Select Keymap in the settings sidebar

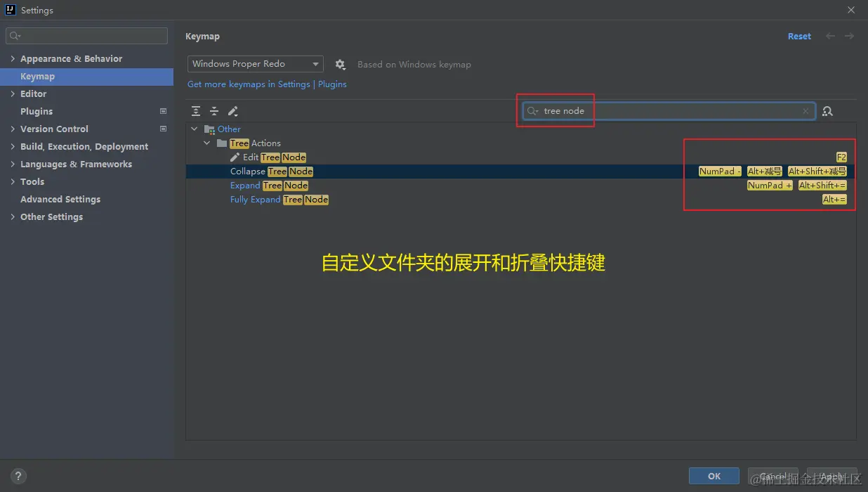pos(86,77)
